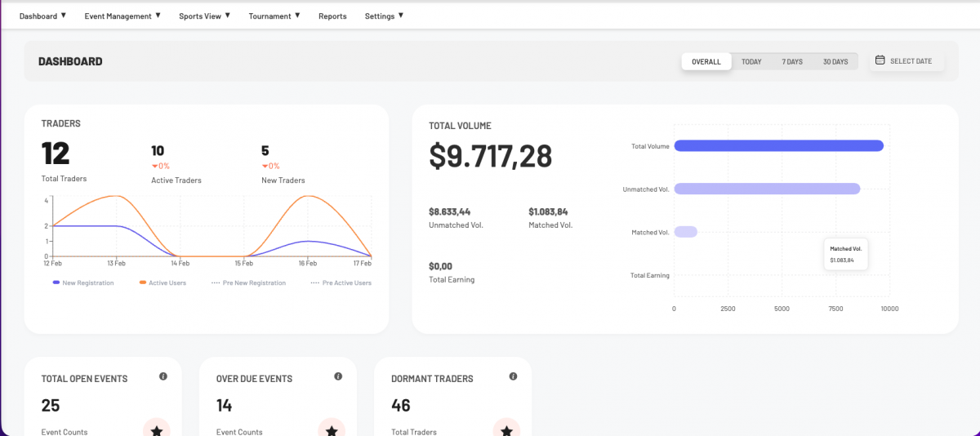Toggle New Registration legend series
This screenshot has height=436, width=980.
click(83, 283)
